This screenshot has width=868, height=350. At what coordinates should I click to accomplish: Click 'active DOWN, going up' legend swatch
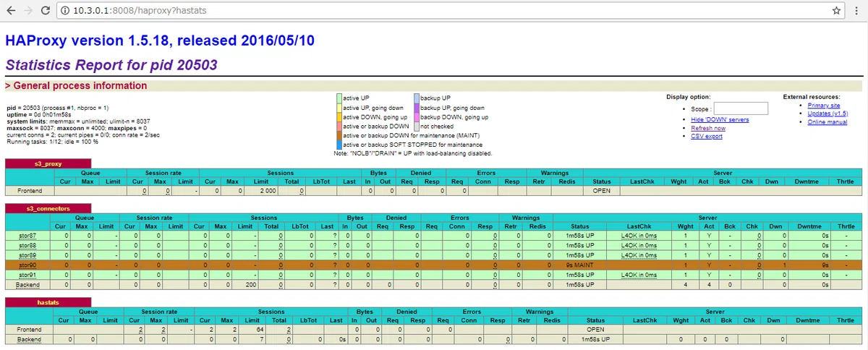pos(339,116)
